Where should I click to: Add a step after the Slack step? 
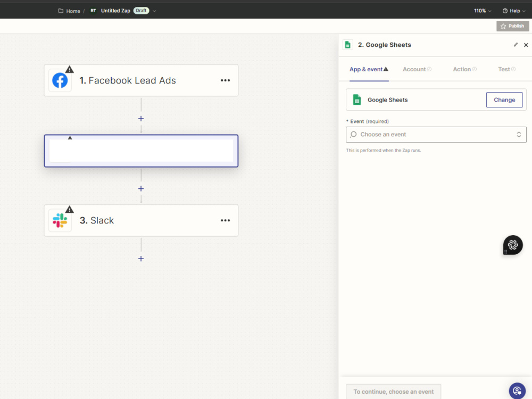pyautogui.click(x=141, y=259)
